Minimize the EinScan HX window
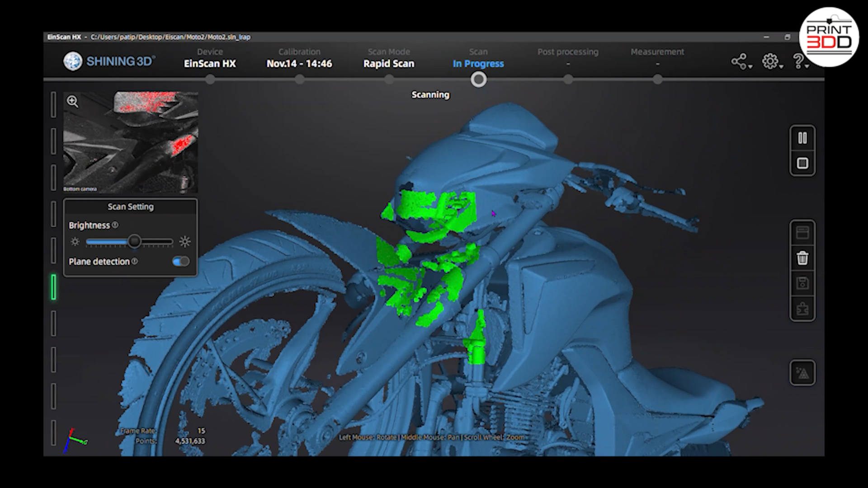This screenshot has width=868, height=488. click(x=766, y=37)
